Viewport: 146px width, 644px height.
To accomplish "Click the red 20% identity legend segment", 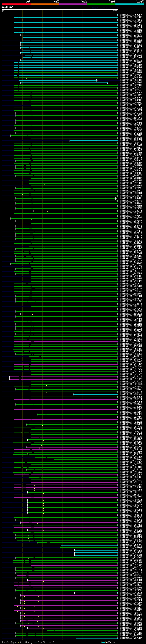I will pyautogui.click(x=16, y=4).
